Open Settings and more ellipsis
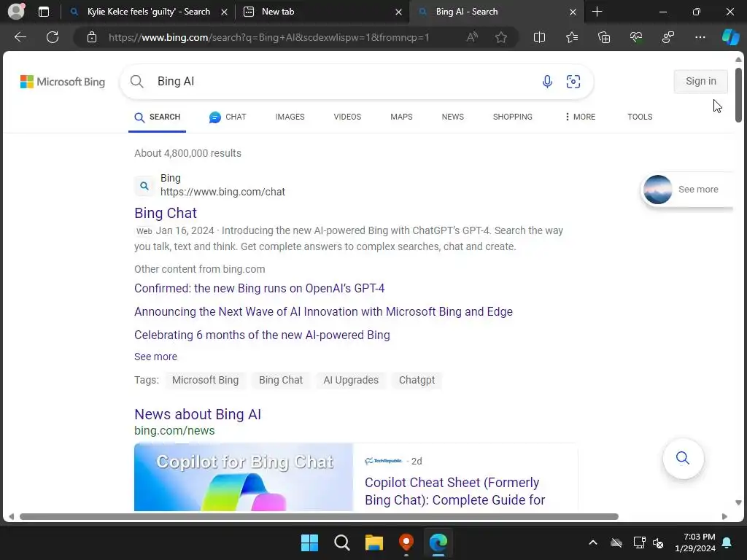747x560 pixels. click(x=700, y=37)
